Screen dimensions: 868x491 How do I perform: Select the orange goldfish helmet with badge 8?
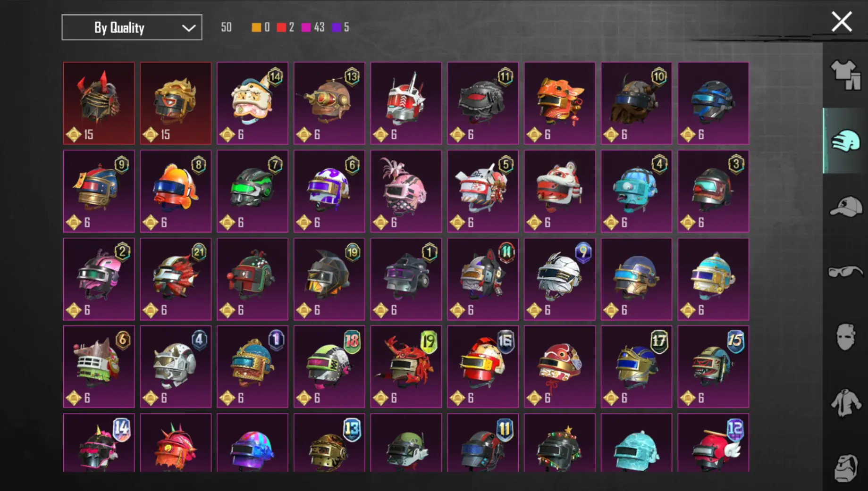(x=176, y=191)
